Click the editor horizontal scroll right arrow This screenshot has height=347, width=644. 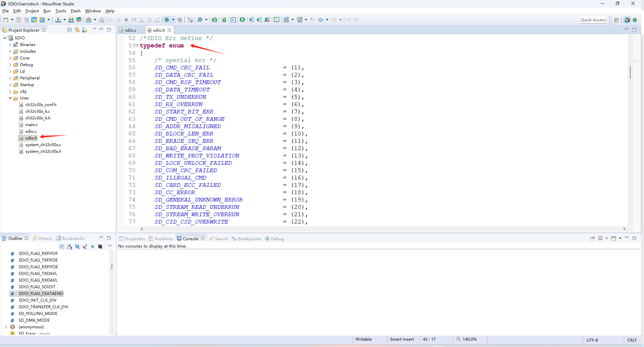tap(624, 229)
